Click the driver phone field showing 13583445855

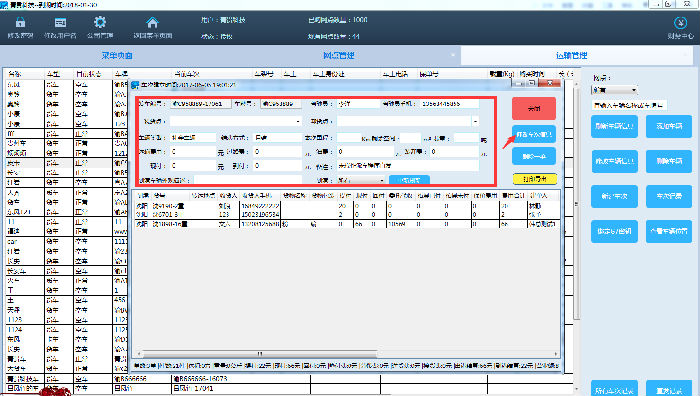tap(449, 104)
